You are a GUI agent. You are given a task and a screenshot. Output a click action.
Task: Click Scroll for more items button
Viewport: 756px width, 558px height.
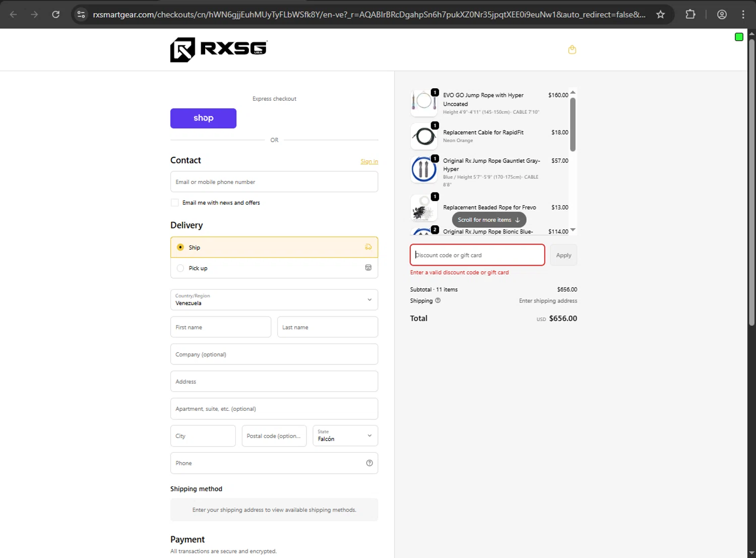(489, 220)
